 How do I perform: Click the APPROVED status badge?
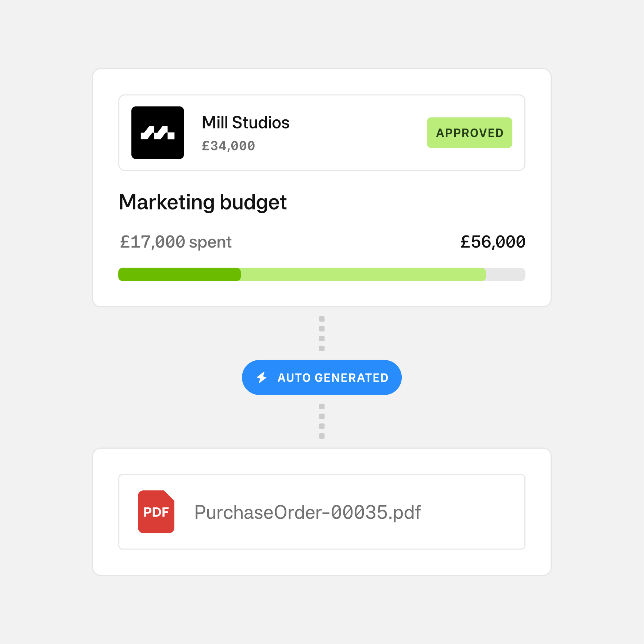(469, 133)
